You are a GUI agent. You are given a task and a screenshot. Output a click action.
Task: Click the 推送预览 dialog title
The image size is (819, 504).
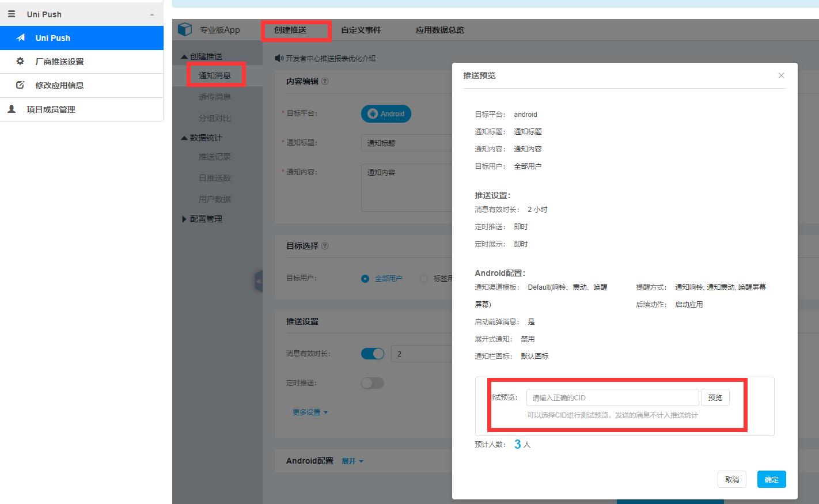point(479,75)
